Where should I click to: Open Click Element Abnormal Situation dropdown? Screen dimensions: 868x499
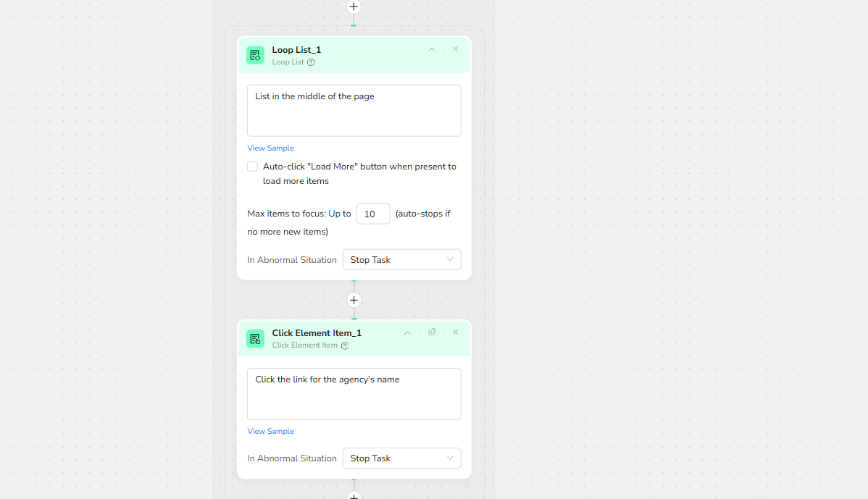(x=401, y=458)
